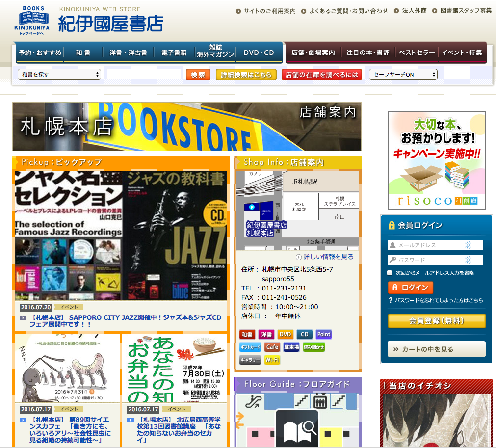
Task: Click カートの中を見る button
Action: click(437, 349)
